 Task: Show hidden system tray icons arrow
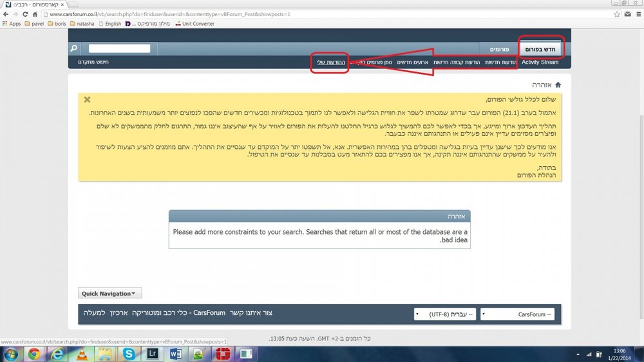[x=578, y=354]
